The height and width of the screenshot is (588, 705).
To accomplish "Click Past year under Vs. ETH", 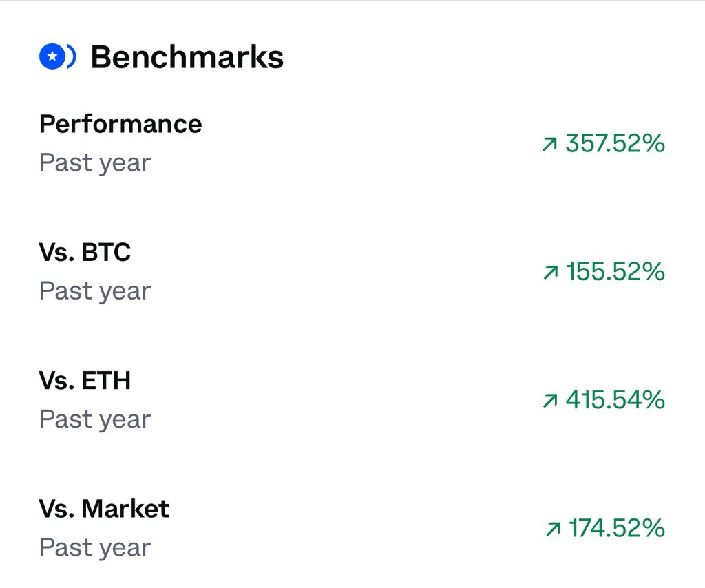I will pos(95,419).
